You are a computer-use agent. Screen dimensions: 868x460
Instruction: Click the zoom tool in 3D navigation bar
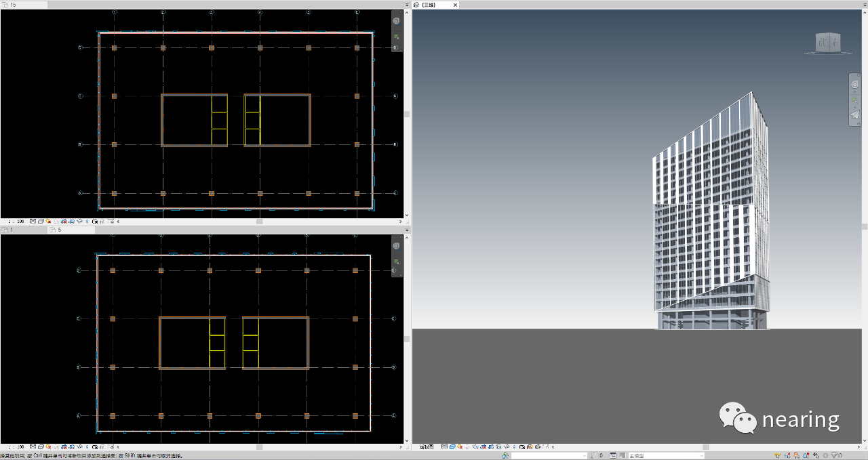coord(854,101)
